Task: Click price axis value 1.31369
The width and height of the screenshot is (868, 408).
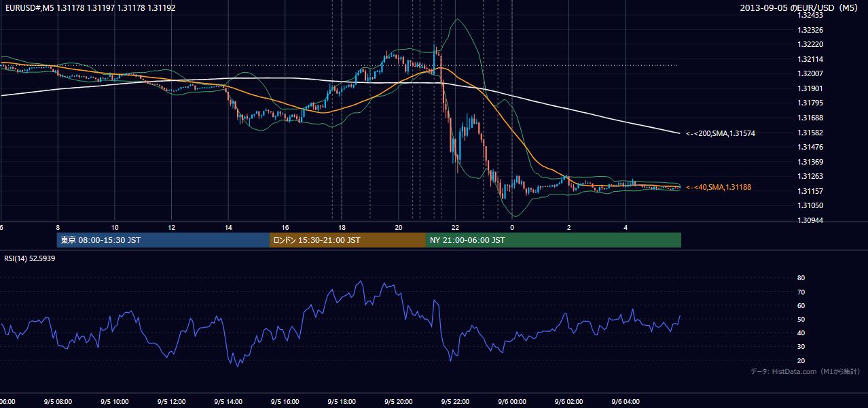Action: click(x=810, y=162)
